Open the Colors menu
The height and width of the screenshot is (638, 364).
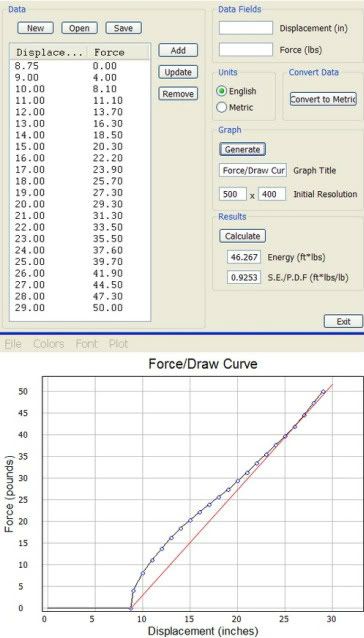49,344
